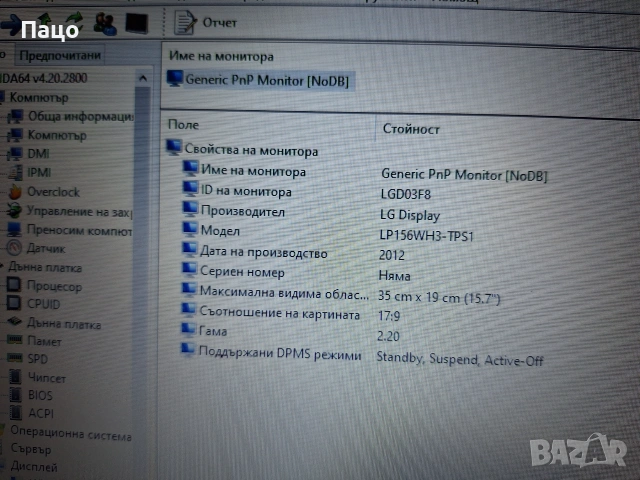Image resolution: width=640 pixels, height=480 pixels.
Task: Open the Компютър root tree node
Action: pyautogui.click(x=39, y=98)
